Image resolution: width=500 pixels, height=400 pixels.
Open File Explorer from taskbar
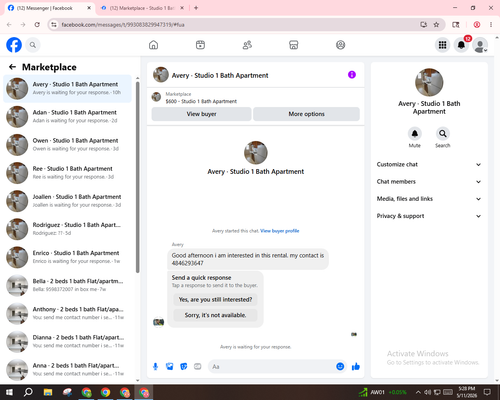(48, 392)
